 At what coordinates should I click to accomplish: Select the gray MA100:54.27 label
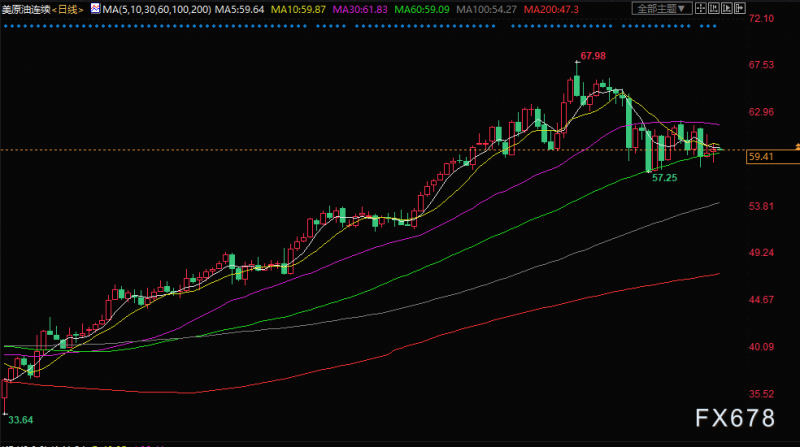pos(486,10)
